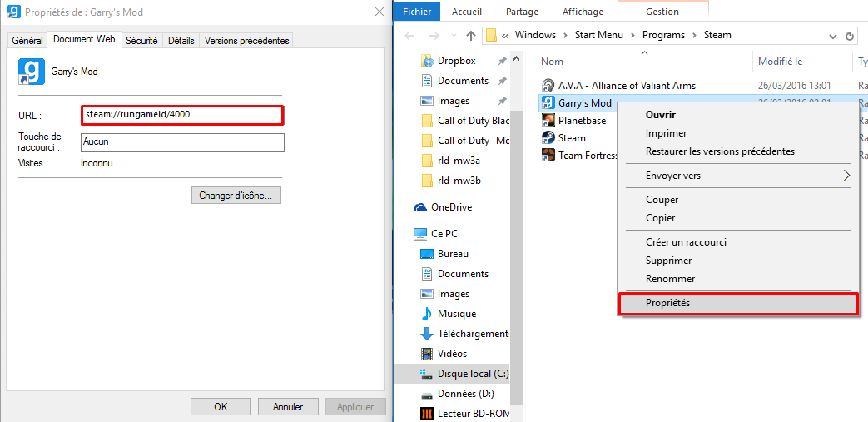Click the up one level arrow
The height and width of the screenshot is (422, 868).
click(470, 36)
